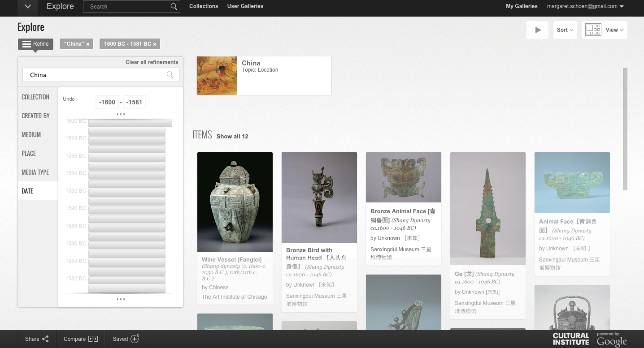Open Saved items in bottom bar
The width and height of the screenshot is (644, 348).
(x=126, y=339)
